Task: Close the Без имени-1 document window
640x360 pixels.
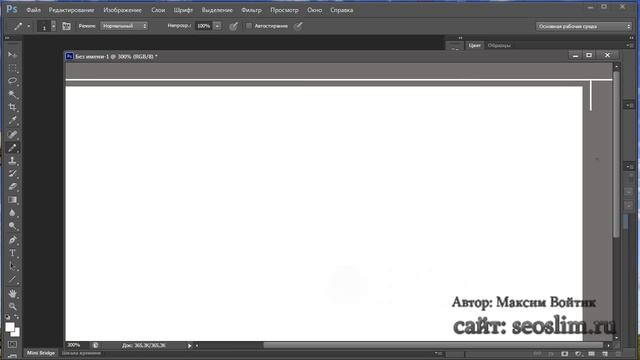Action: tap(607, 55)
